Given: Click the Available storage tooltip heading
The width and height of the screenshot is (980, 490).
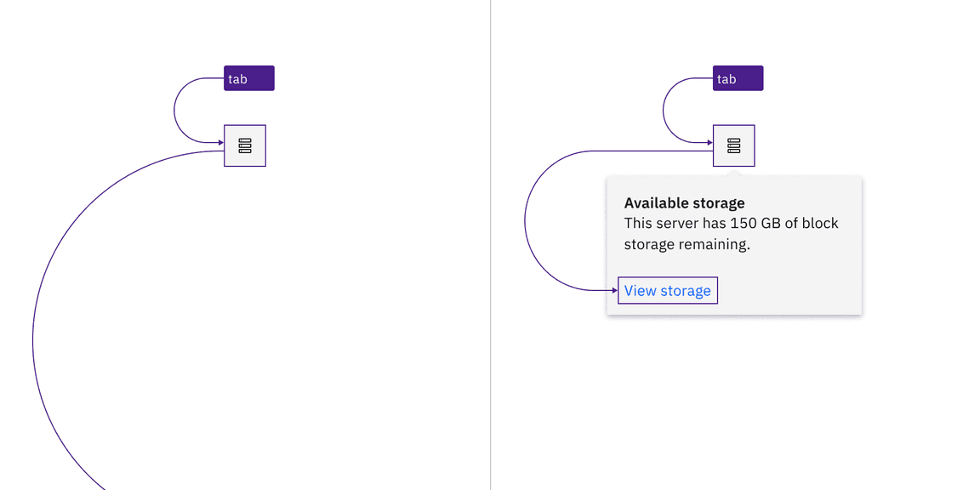Looking at the screenshot, I should pyautogui.click(x=684, y=202).
